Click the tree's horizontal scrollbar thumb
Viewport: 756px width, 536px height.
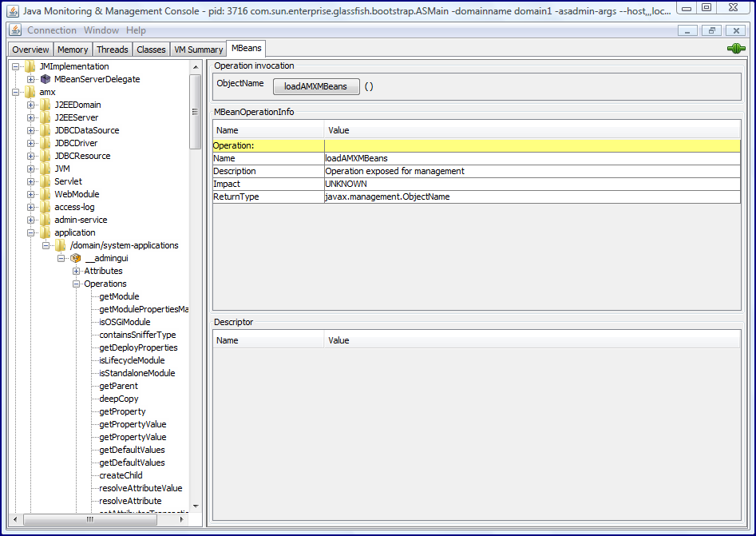click(90, 519)
